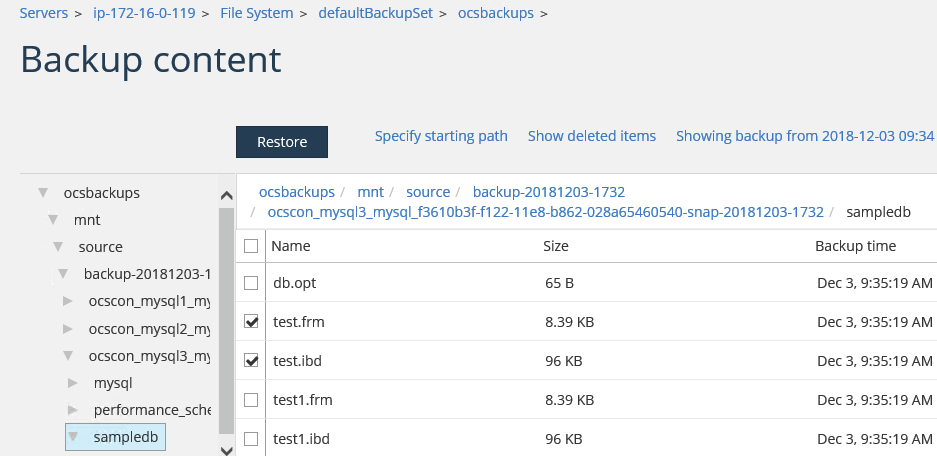The width and height of the screenshot is (937, 456).
Task: Check the db.opt file checkbox
Action: (251, 283)
